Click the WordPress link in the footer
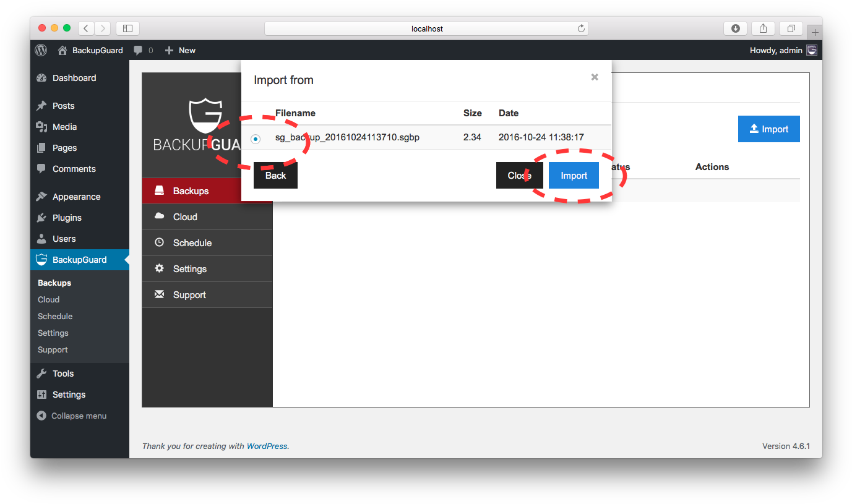 (267, 446)
